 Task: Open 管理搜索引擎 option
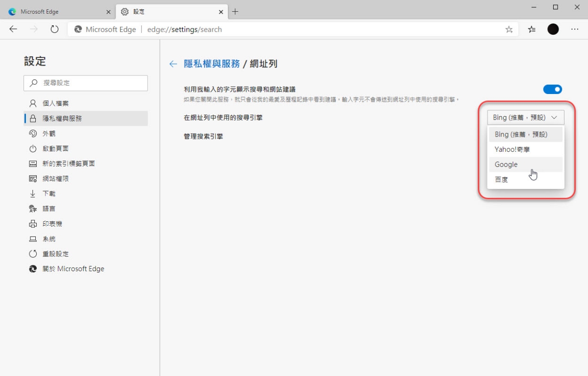[203, 136]
